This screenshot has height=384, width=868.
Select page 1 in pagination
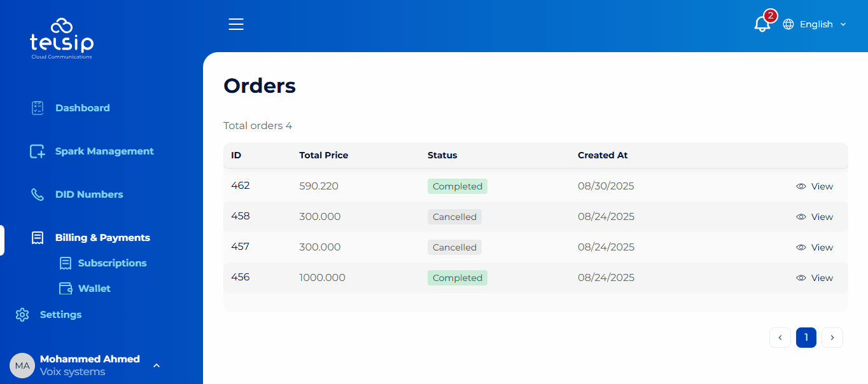pyautogui.click(x=806, y=338)
